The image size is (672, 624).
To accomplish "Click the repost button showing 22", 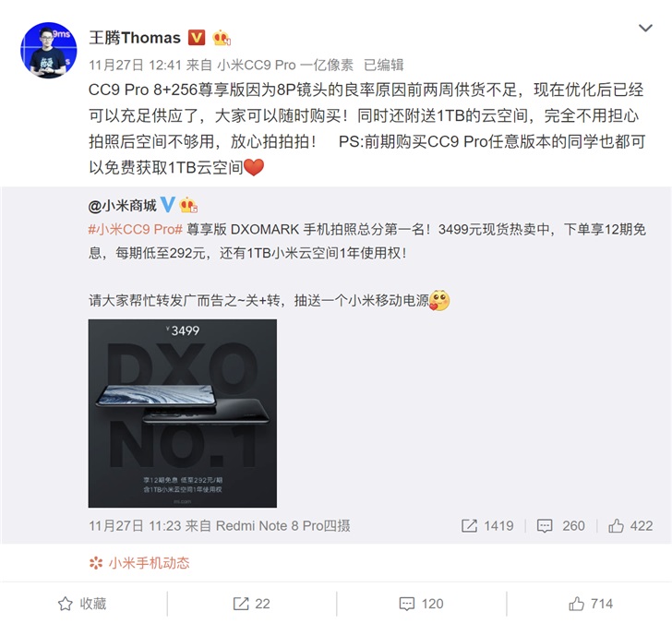I will (252, 604).
